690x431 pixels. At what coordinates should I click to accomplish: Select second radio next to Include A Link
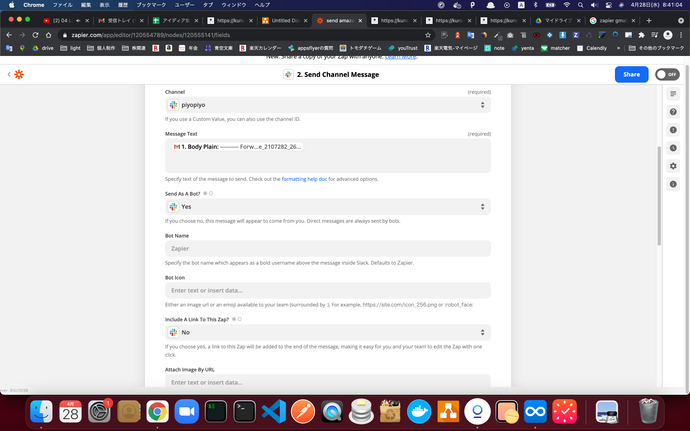[240, 319]
